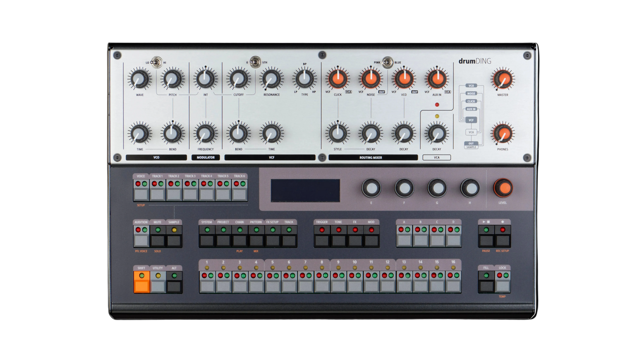The image size is (644, 362).
Task: Click the display screen
Action: [x=305, y=191]
